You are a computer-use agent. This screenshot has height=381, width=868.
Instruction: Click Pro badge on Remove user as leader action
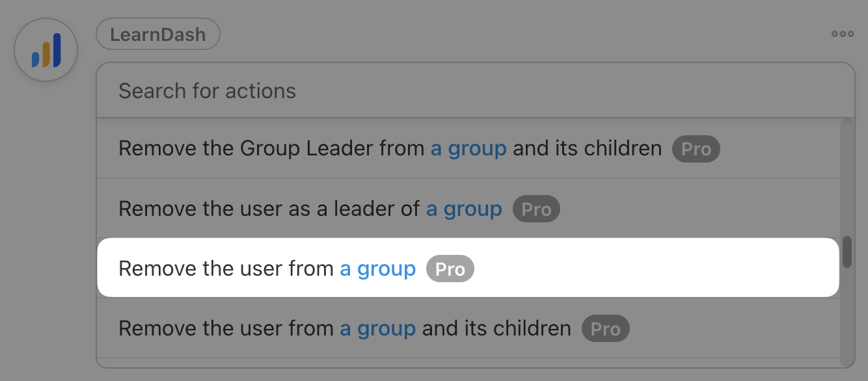[536, 209]
